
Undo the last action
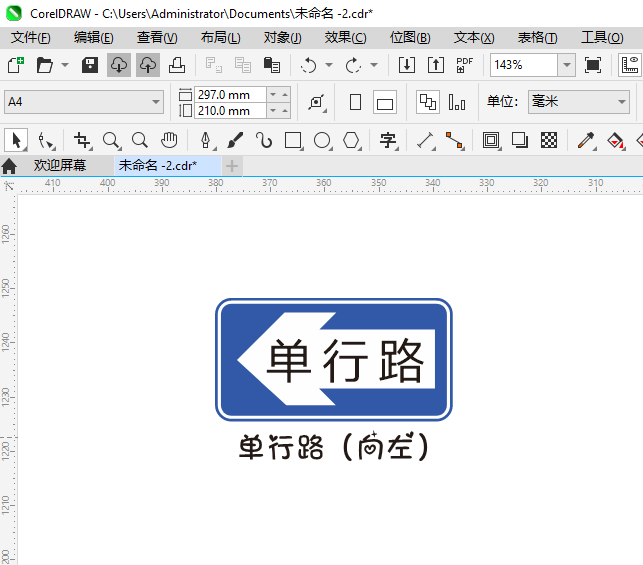tap(308, 65)
